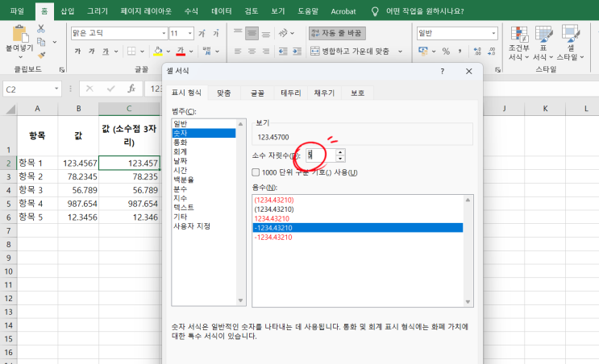This screenshot has height=364, width=599.
Task: Align text to vertical middle icon
Action: point(252,33)
